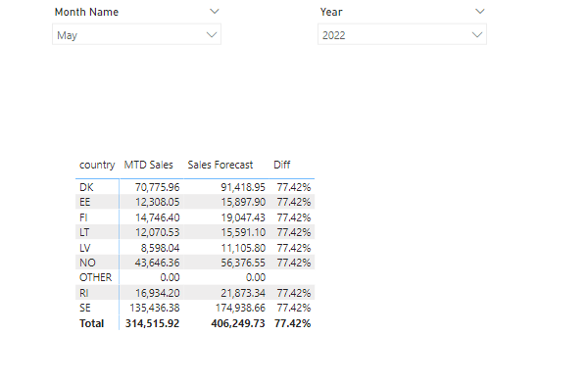This screenshot has height=384, width=588.
Task: Click the Total row label
Action: (91, 323)
